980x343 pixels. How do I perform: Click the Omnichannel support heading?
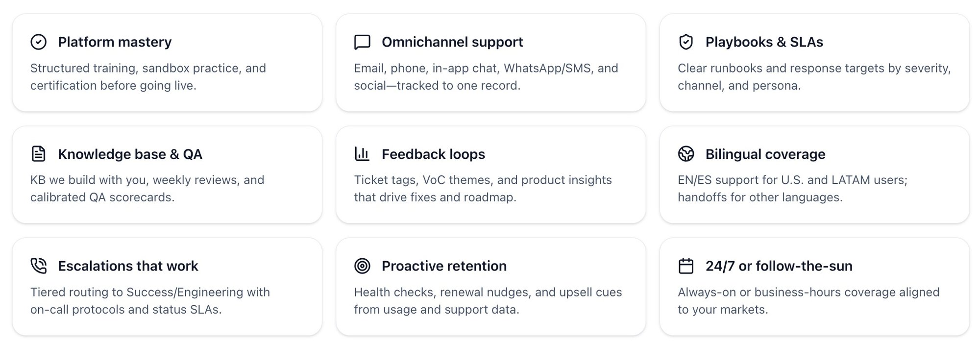tap(452, 42)
